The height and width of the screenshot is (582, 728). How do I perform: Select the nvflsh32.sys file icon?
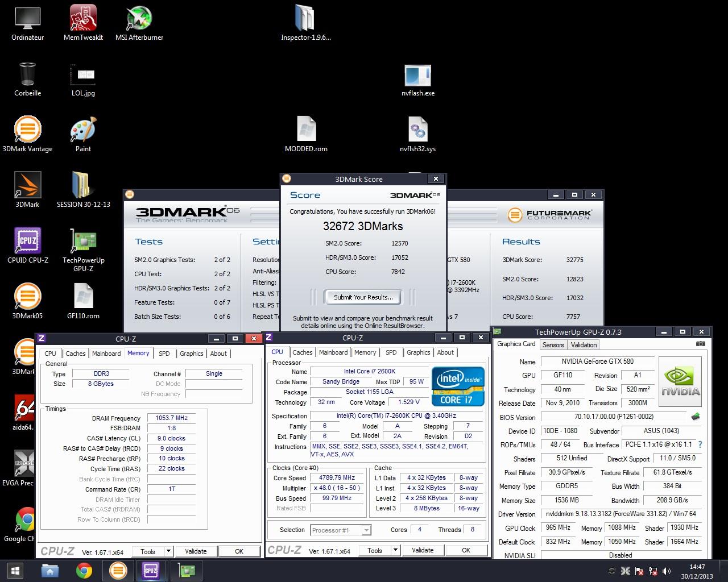pyautogui.click(x=417, y=134)
